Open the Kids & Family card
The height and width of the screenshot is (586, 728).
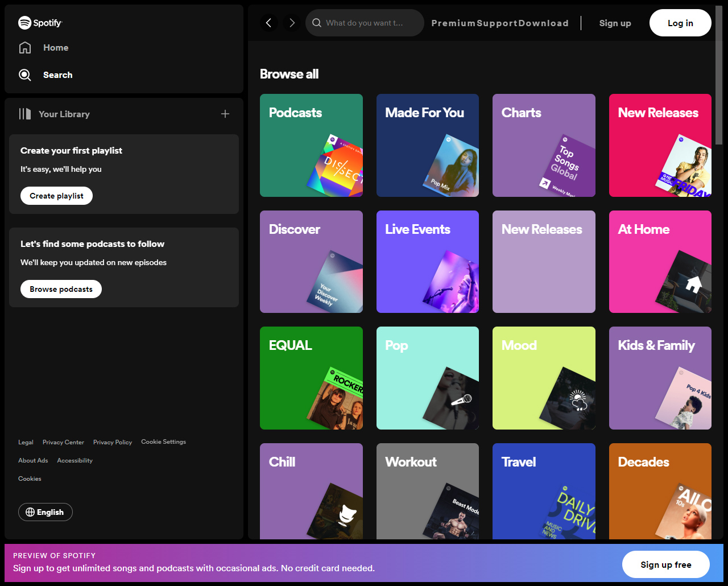(x=660, y=378)
